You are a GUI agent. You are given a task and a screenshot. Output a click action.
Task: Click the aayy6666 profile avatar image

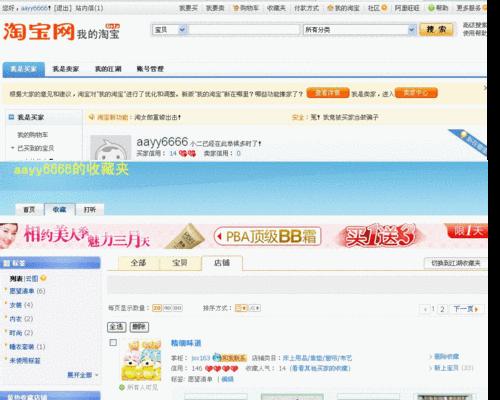111,147
